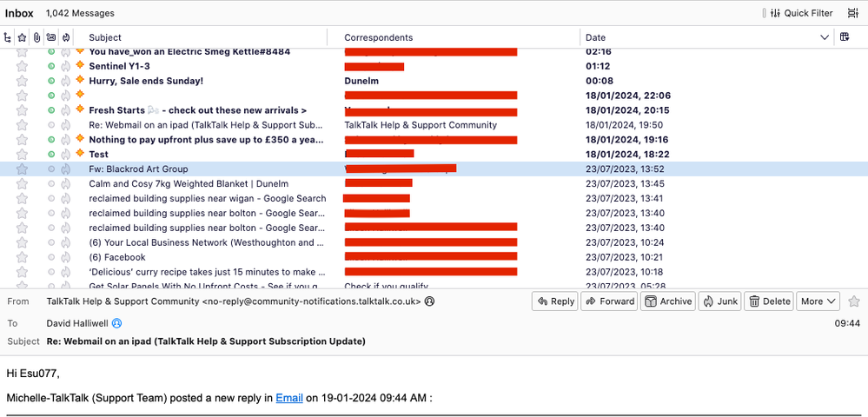Toggle the Quick Filter bar

[x=802, y=13]
